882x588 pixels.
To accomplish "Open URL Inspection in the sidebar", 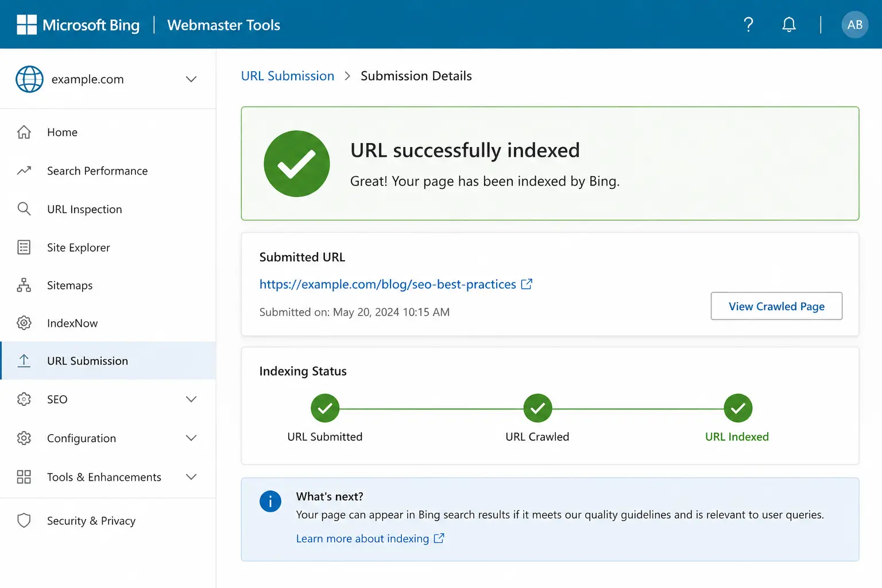I will (108, 209).
